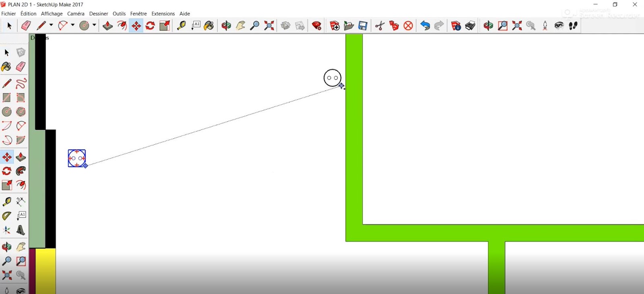Select the 2-Point Arc tool in left palette
Viewport: 644px width, 294px height.
[7, 126]
